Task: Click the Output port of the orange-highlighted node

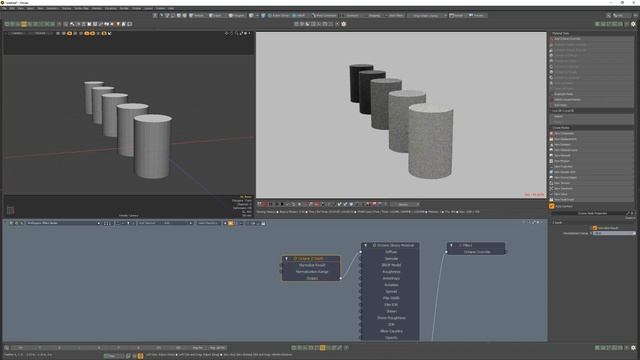Action: pyautogui.click(x=340, y=278)
